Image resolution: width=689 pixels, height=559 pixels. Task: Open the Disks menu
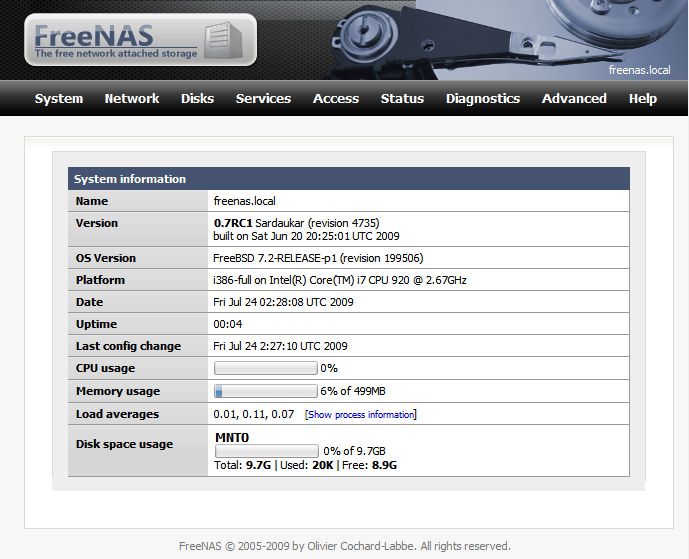[x=197, y=98]
